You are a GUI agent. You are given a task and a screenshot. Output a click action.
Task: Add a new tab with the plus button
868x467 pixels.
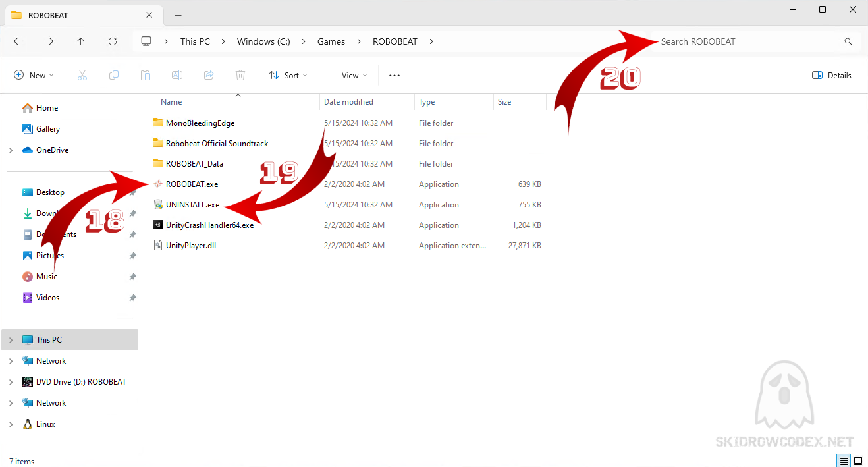coord(178,15)
